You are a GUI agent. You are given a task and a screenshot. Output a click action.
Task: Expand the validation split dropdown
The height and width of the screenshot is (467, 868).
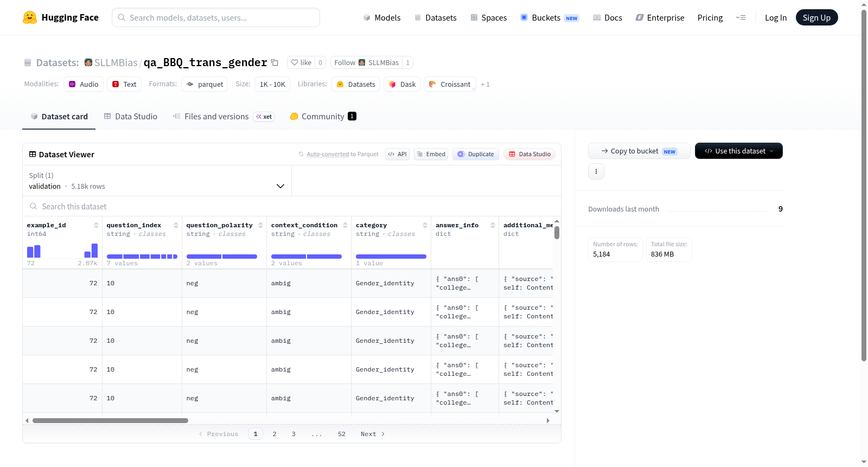click(157, 181)
